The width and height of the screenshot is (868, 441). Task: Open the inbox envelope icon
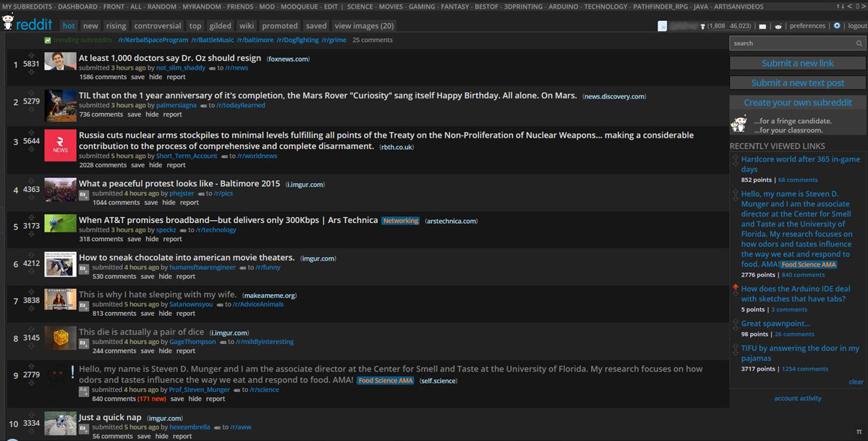762,26
